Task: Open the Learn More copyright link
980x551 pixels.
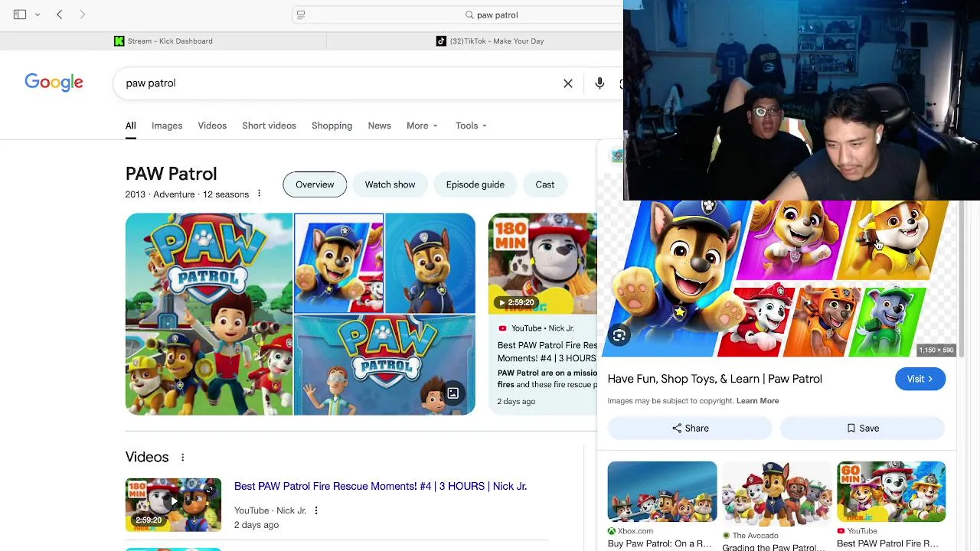Action: pos(757,401)
